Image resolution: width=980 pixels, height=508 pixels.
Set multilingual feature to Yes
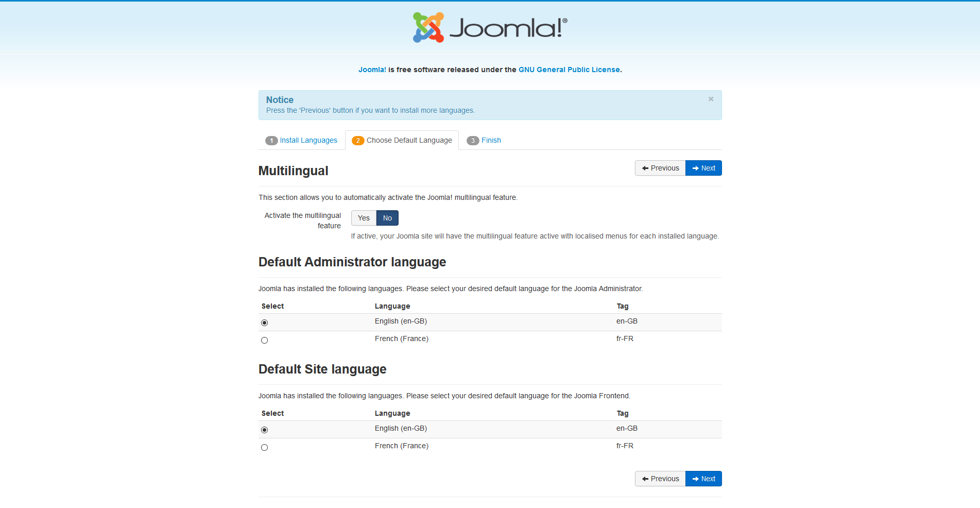364,218
